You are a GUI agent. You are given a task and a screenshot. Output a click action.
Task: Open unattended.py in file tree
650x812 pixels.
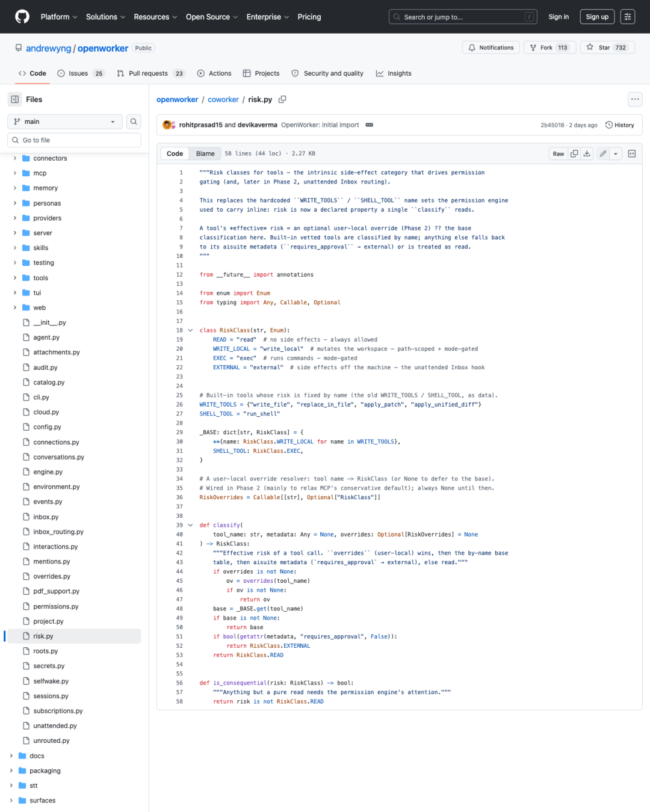(x=55, y=726)
